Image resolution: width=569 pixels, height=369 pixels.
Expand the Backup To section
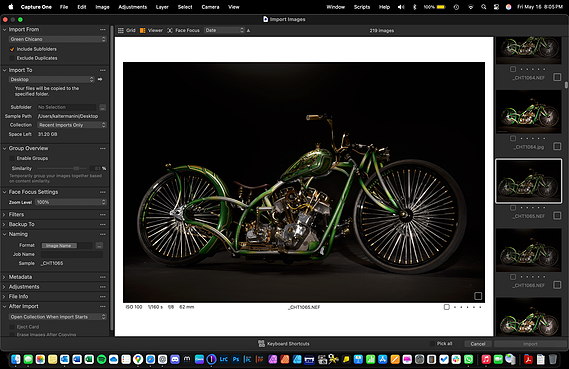coord(4,225)
